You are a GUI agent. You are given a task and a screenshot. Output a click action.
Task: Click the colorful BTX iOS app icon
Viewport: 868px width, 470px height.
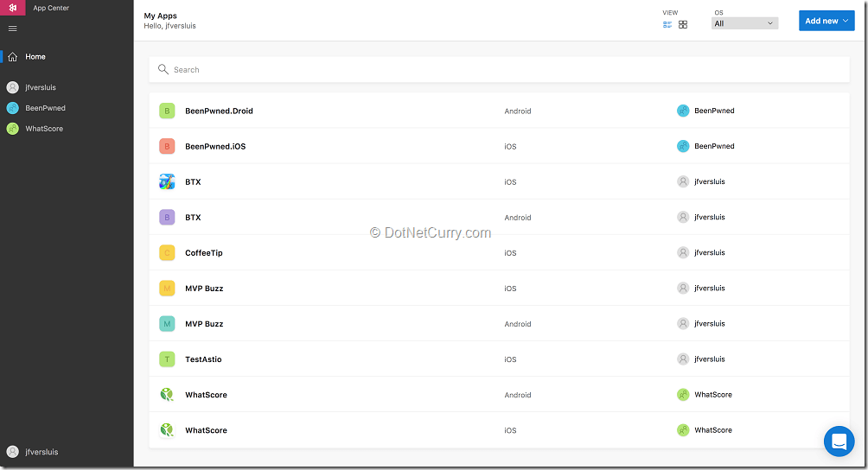(x=167, y=181)
